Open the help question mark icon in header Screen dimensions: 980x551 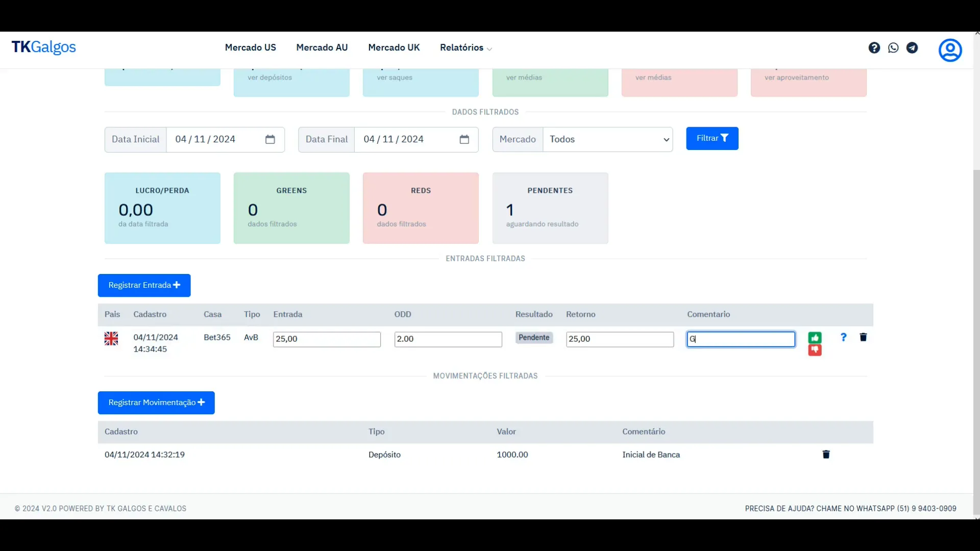click(x=874, y=47)
